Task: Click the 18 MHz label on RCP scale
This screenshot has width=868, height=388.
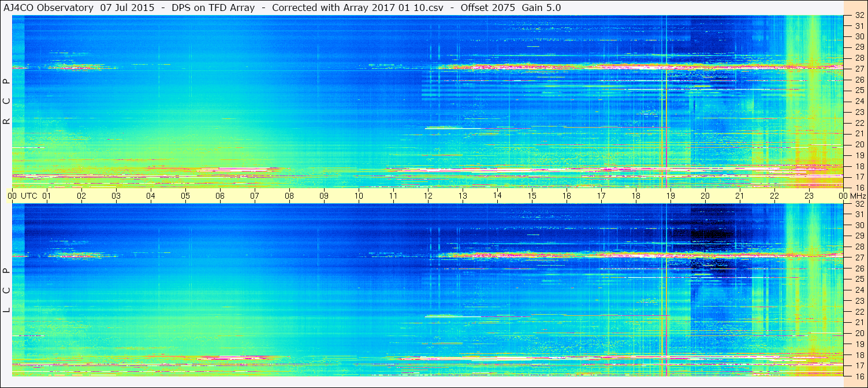Action: coord(859,166)
